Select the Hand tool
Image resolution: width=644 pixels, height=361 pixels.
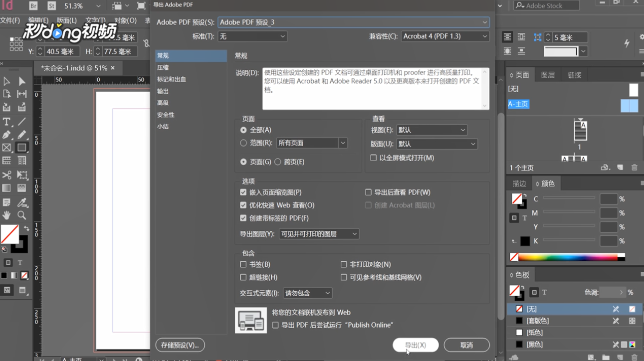click(x=6, y=215)
